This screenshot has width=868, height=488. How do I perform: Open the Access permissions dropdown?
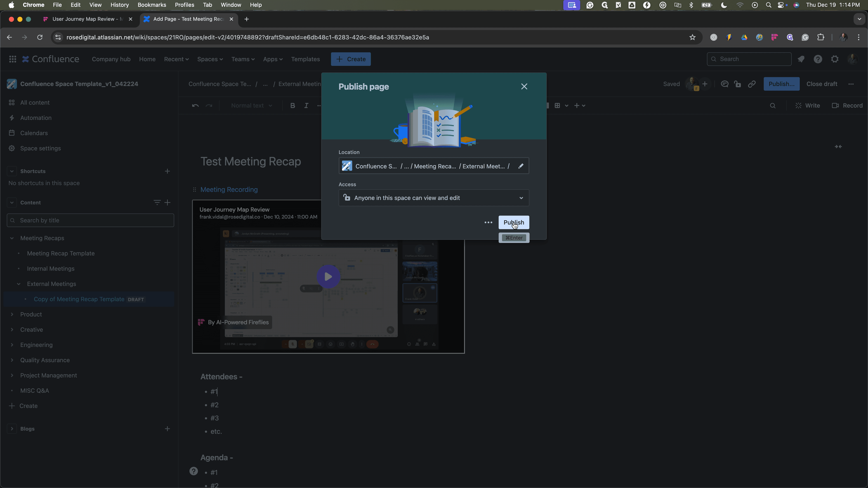(x=434, y=198)
